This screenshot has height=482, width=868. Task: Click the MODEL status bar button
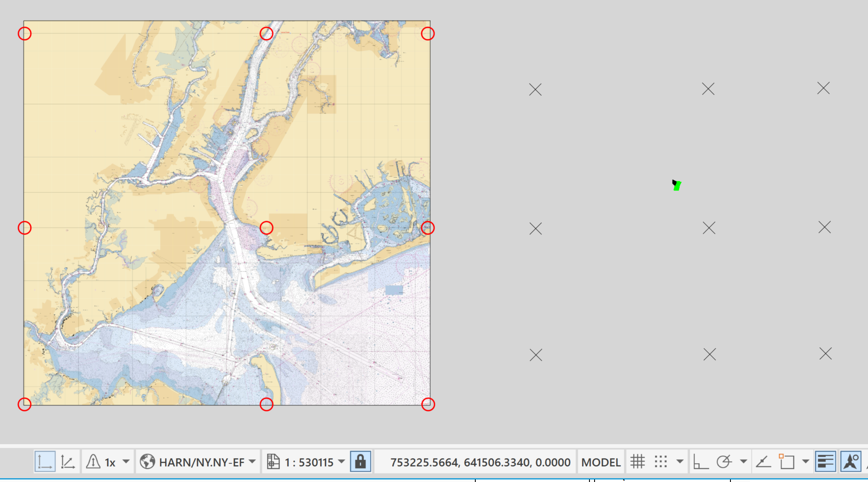click(601, 462)
